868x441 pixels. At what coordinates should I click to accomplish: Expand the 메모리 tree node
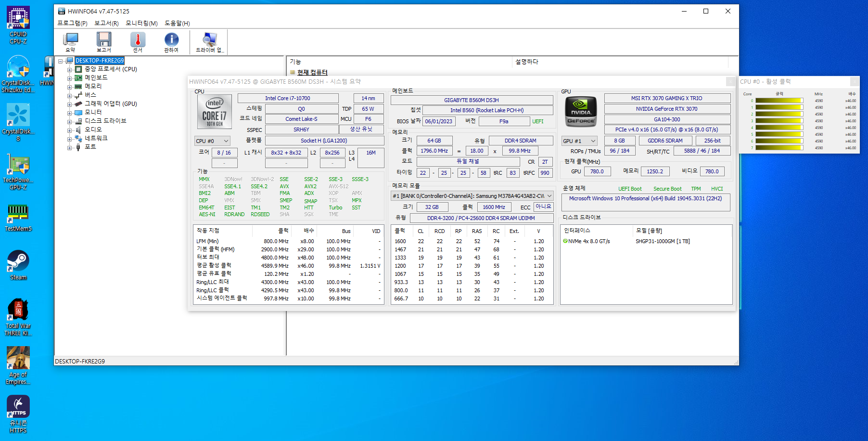(x=70, y=87)
